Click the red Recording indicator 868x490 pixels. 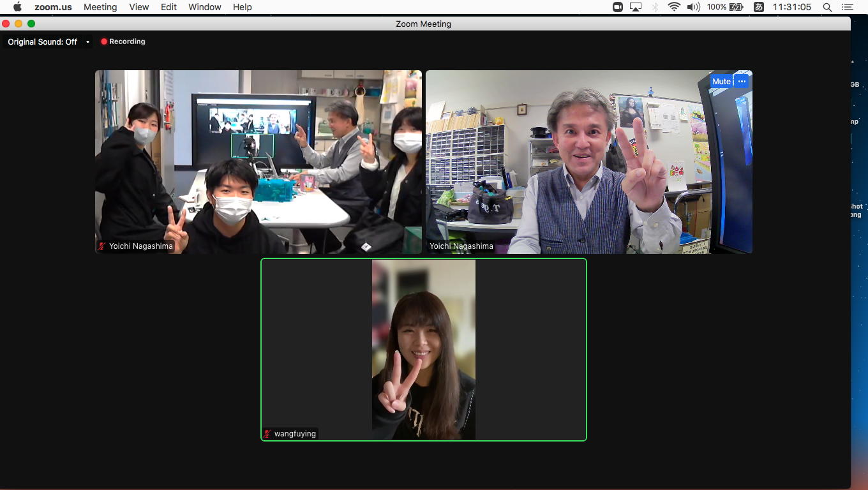pyautogui.click(x=123, y=41)
